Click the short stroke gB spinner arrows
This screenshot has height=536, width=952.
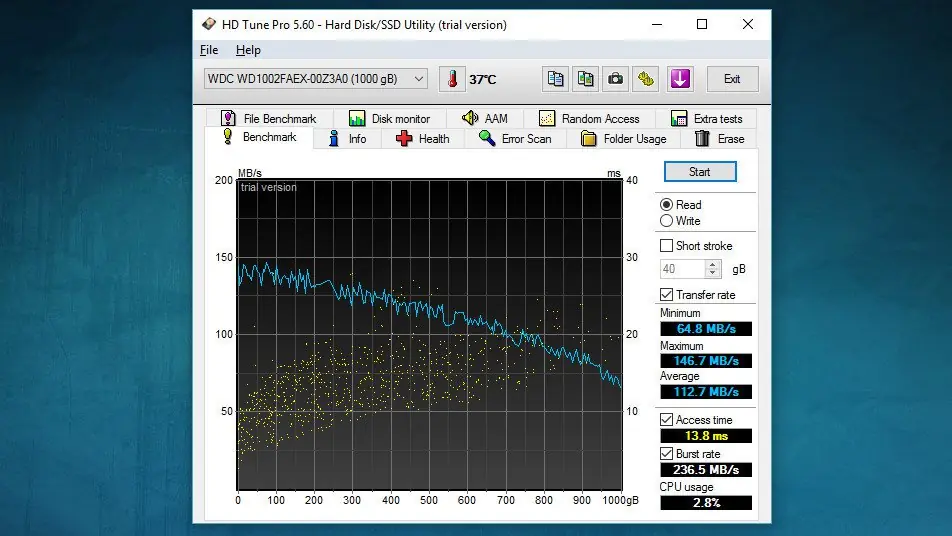pos(713,269)
